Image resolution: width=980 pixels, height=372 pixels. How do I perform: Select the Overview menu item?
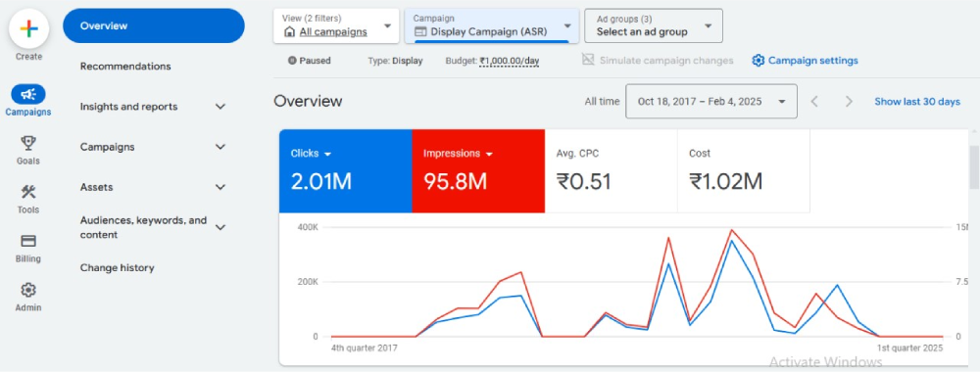point(154,26)
